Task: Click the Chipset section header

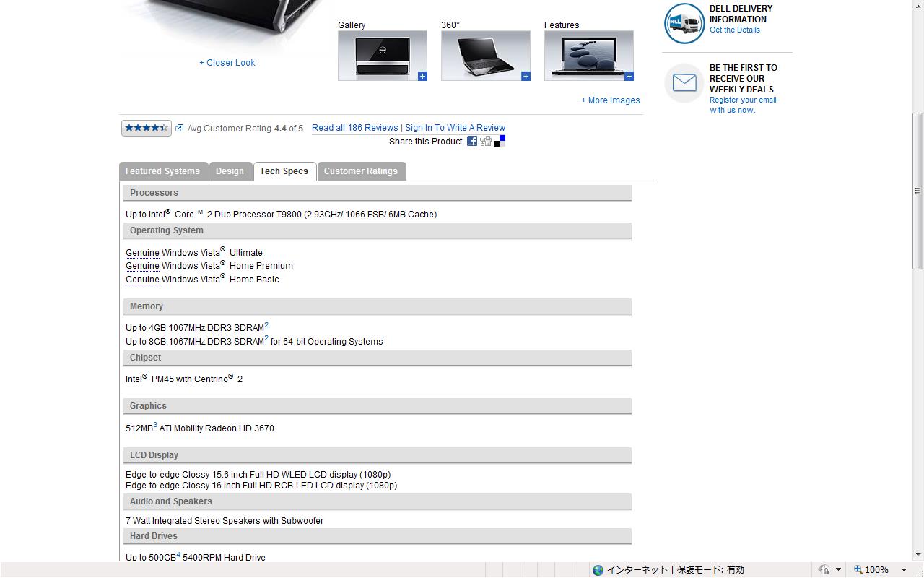Action: coord(378,358)
